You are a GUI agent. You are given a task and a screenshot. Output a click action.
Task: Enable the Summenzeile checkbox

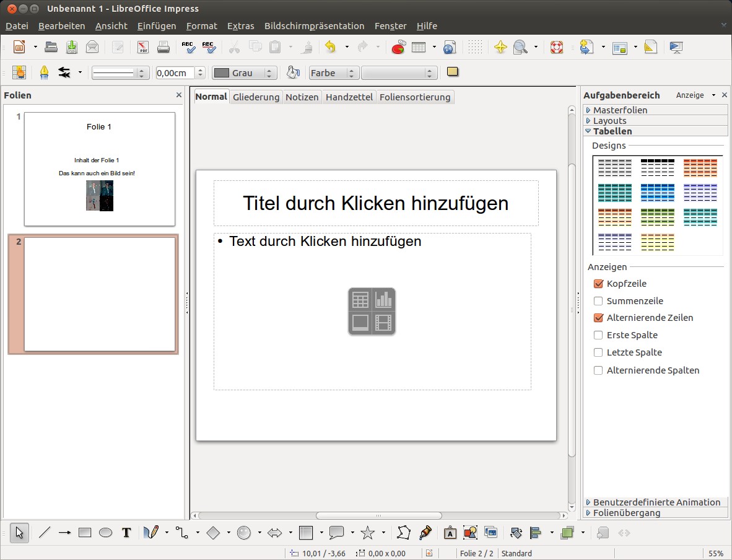[x=598, y=301]
